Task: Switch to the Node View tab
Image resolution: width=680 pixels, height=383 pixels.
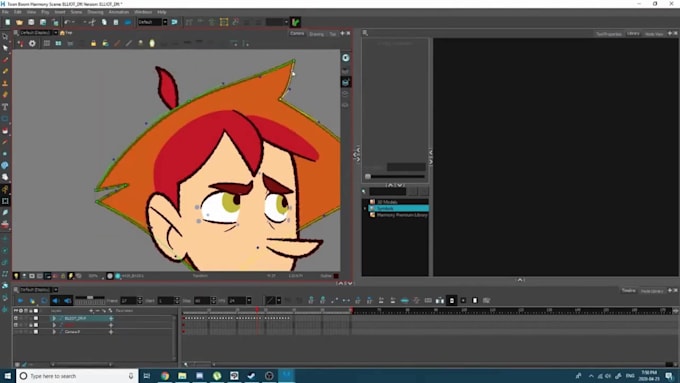Action: pyautogui.click(x=654, y=34)
